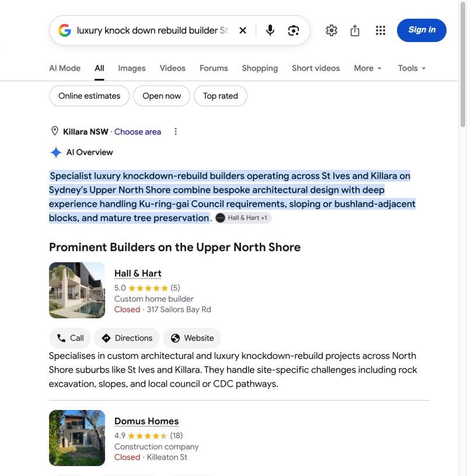Click the Domus Homes house thumbnail
Image resolution: width=467 pixels, height=476 pixels.
(77, 438)
